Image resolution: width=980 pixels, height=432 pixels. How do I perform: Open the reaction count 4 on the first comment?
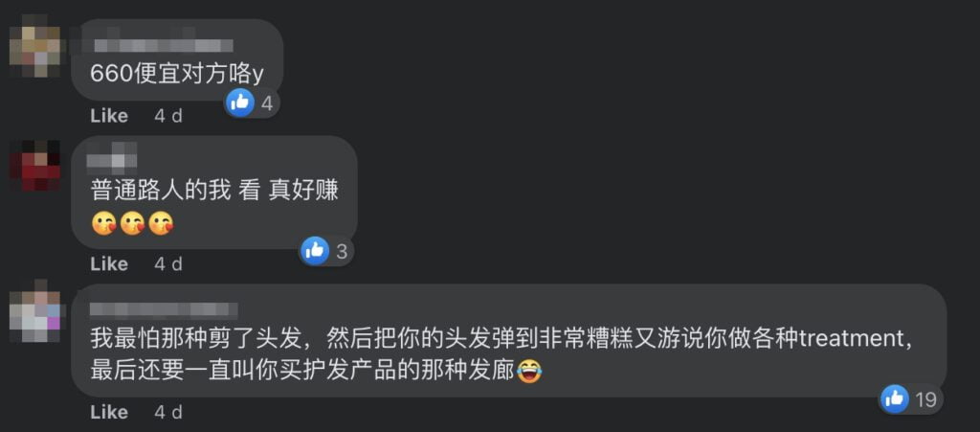tap(267, 103)
